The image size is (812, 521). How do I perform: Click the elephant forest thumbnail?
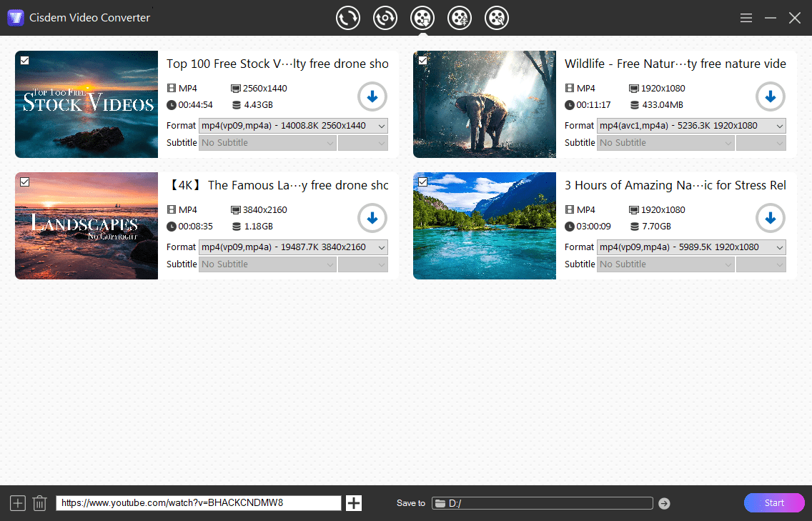[x=485, y=104]
